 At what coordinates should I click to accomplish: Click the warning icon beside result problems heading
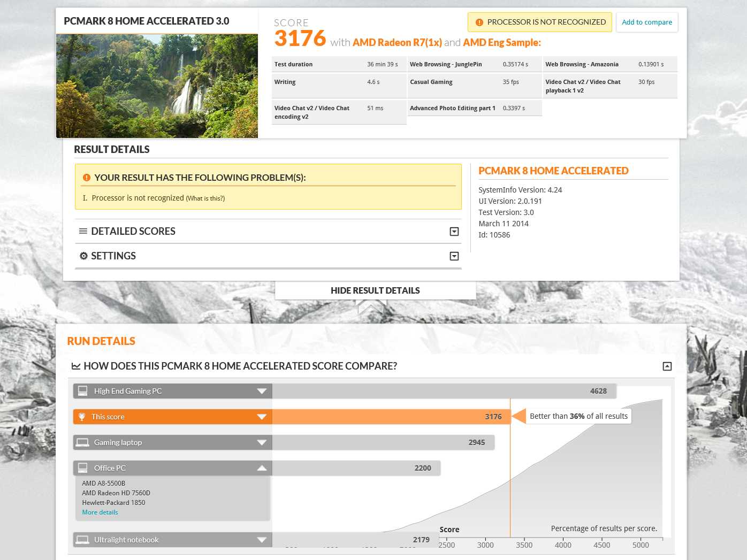click(x=87, y=178)
